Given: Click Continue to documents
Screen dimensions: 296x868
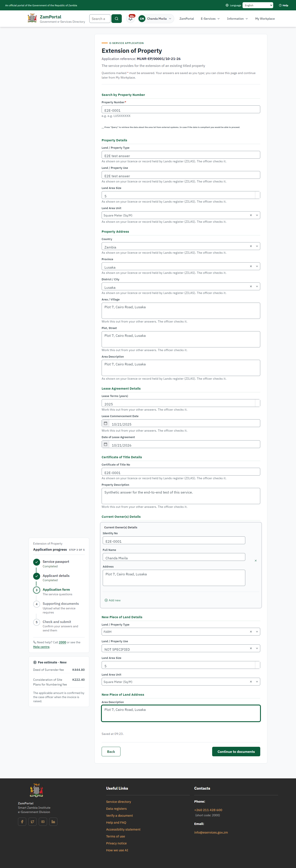Looking at the screenshot, I should click(236, 751).
